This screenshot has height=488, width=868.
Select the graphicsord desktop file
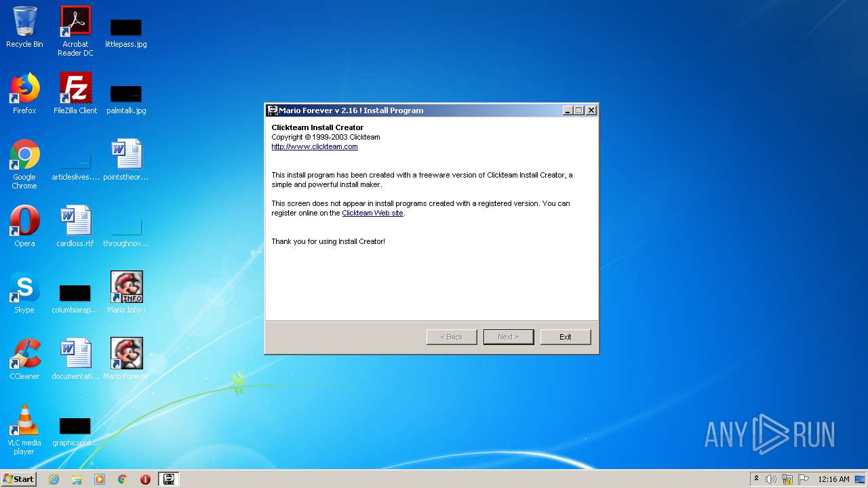[x=75, y=431]
